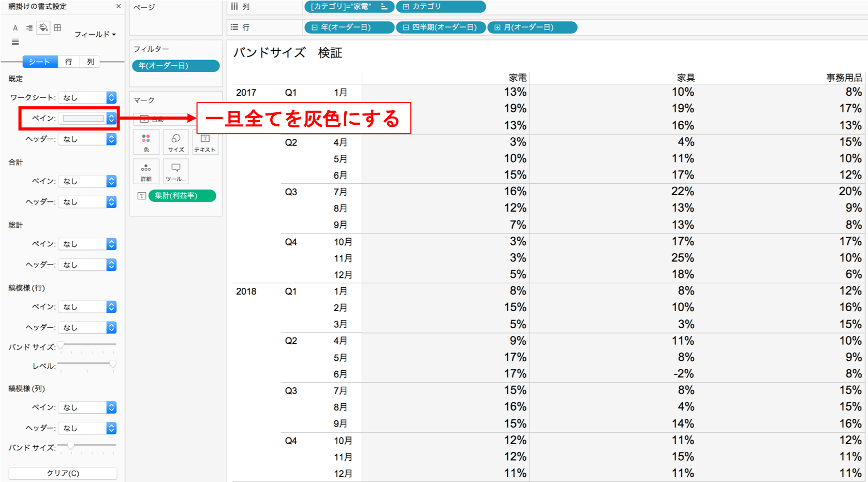Select the 月(オーダー日) row pill
868x482 pixels.
[533, 27]
